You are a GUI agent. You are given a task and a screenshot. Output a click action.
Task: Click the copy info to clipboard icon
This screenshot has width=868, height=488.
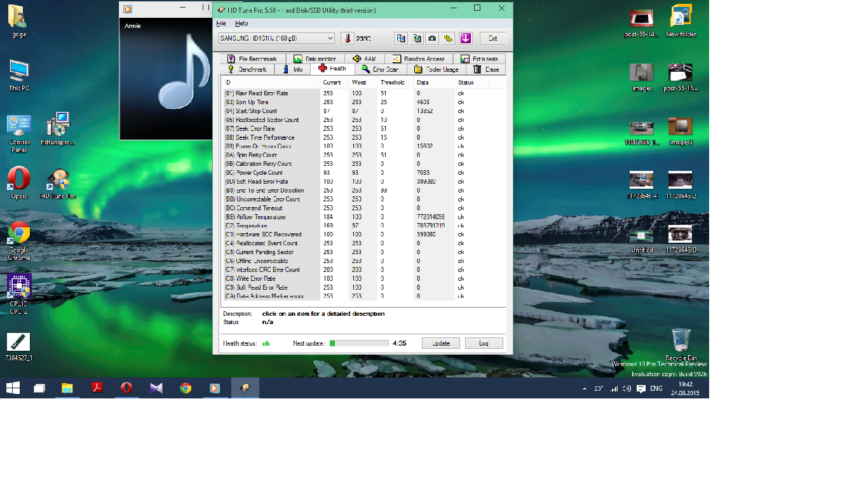click(401, 38)
